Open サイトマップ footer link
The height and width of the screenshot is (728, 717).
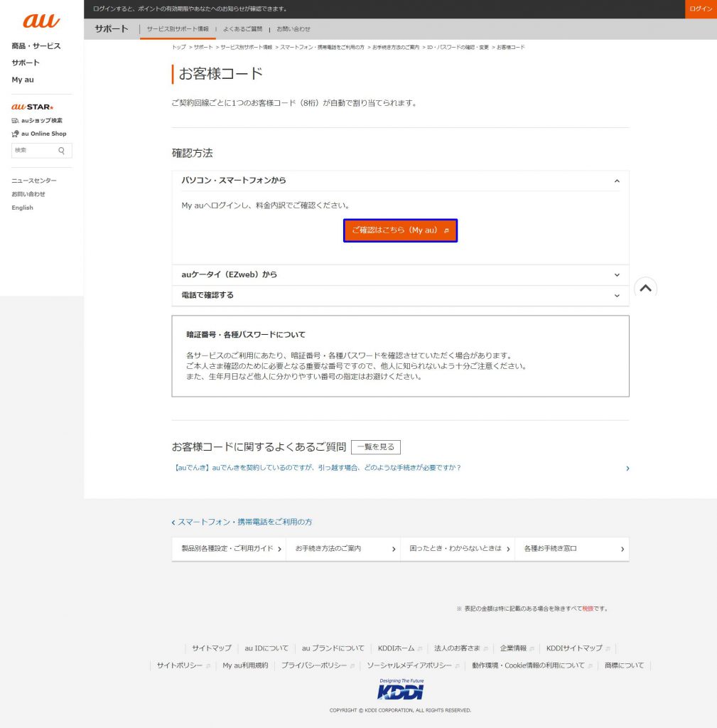[212, 648]
